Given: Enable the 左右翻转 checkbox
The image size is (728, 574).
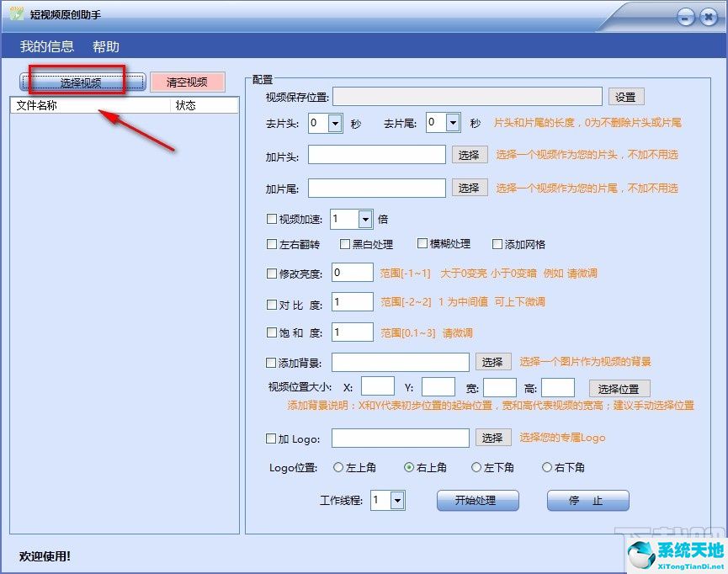Looking at the screenshot, I should point(272,244).
